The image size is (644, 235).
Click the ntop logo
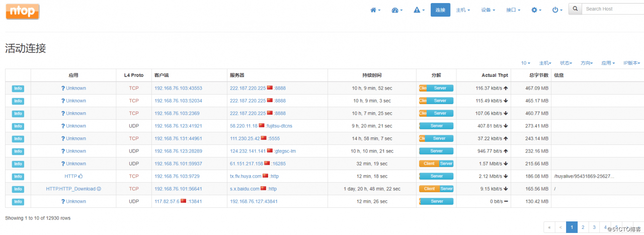23,11
